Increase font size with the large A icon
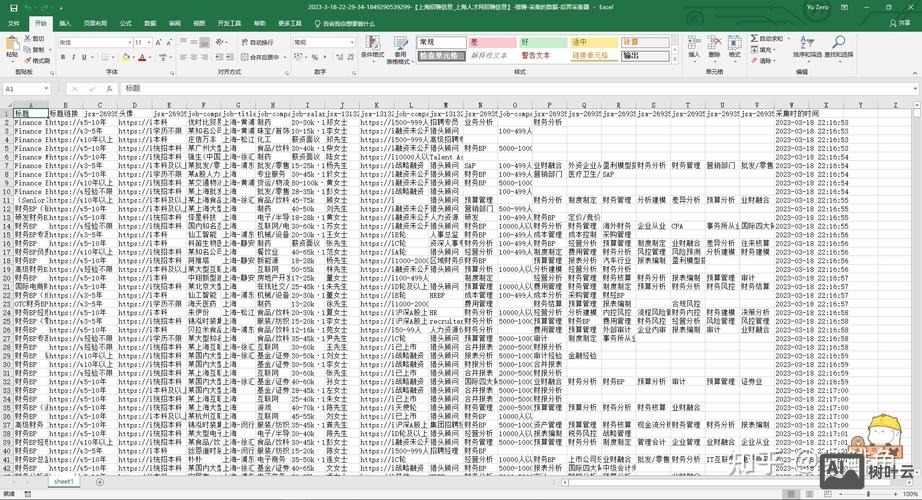The width and height of the screenshot is (922, 500). 159,42
